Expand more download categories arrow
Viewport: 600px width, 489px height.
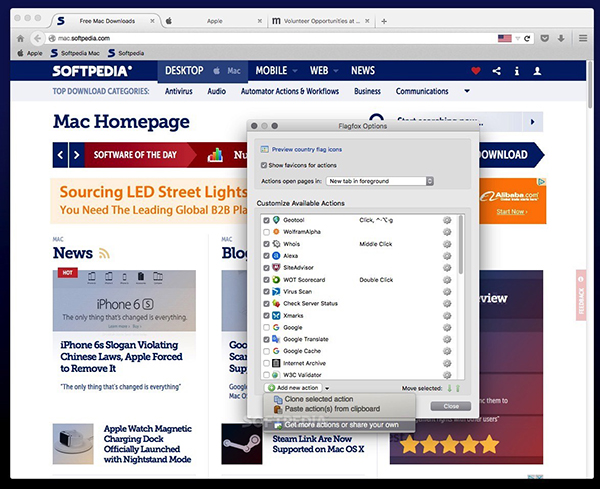pos(467,91)
